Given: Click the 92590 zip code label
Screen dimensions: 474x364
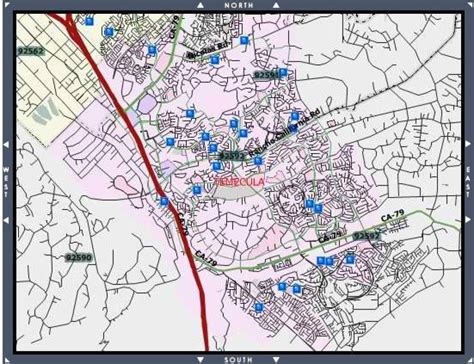Looking at the screenshot, I should tap(78, 258).
